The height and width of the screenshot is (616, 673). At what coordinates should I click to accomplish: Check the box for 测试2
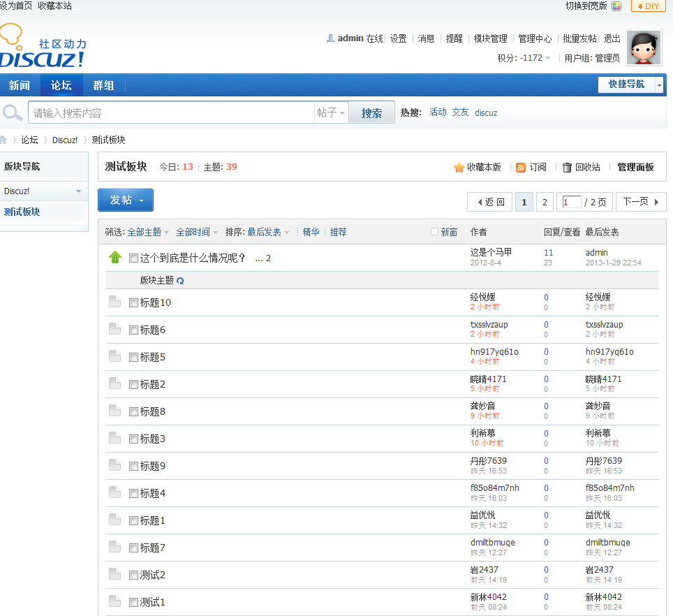point(133,575)
